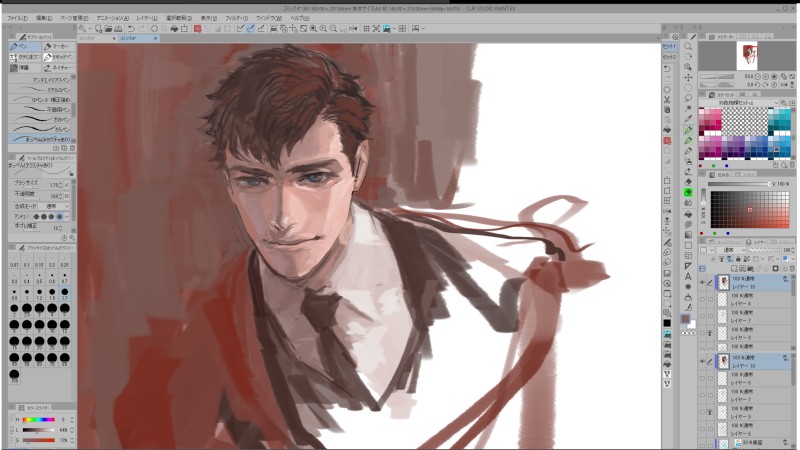Click the layer opacity slider in the Layer panel
Viewport: 800px width, 450px height.
pyautogui.click(x=764, y=250)
